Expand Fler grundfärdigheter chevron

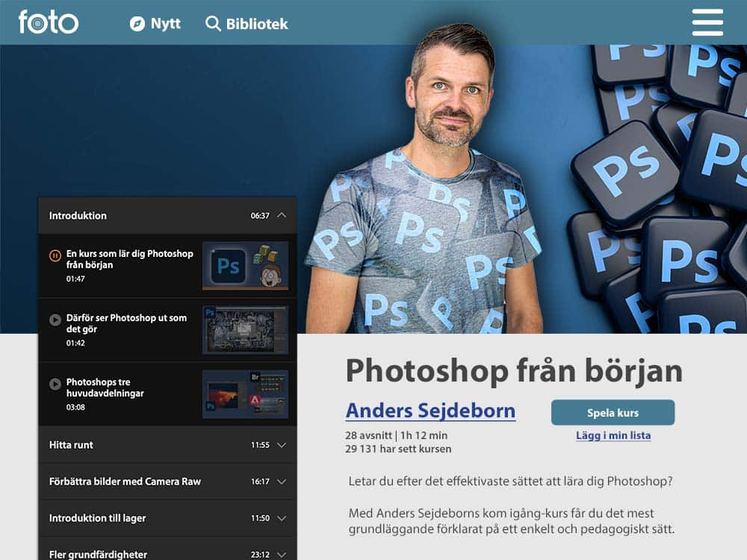click(x=282, y=555)
